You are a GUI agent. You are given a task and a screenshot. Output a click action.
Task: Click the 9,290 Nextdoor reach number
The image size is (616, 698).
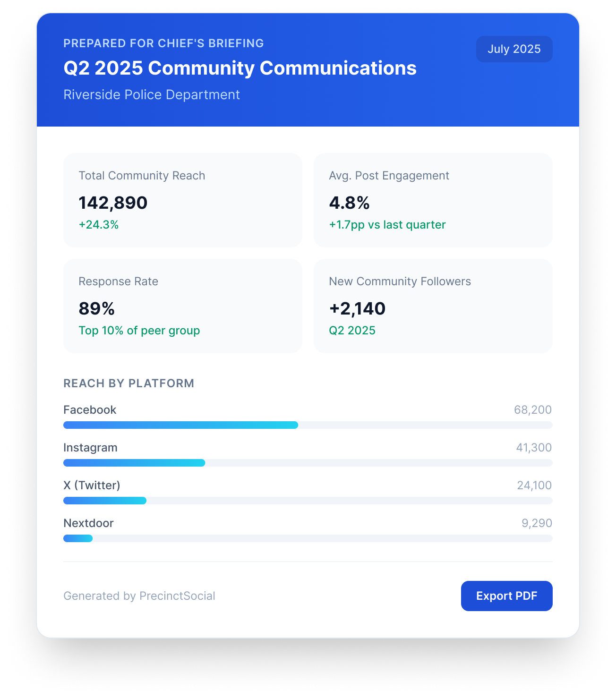537,523
